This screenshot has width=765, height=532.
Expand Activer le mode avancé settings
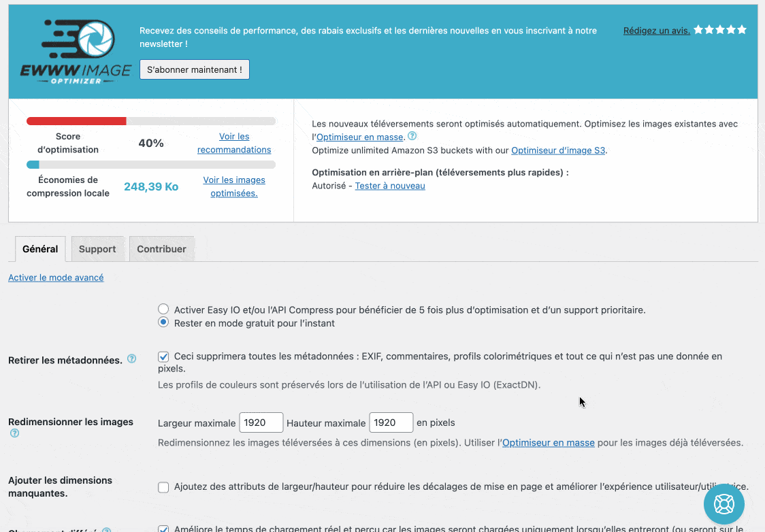tap(56, 278)
